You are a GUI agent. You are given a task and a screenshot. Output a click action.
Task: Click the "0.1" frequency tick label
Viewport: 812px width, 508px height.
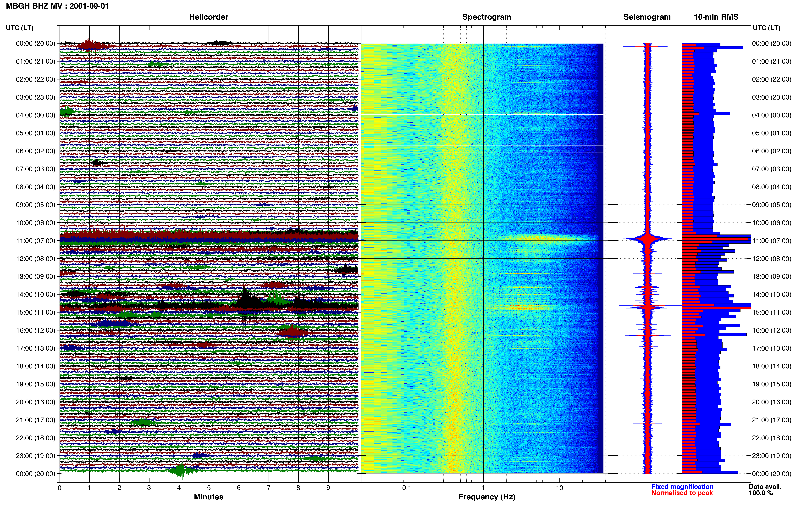(407, 488)
